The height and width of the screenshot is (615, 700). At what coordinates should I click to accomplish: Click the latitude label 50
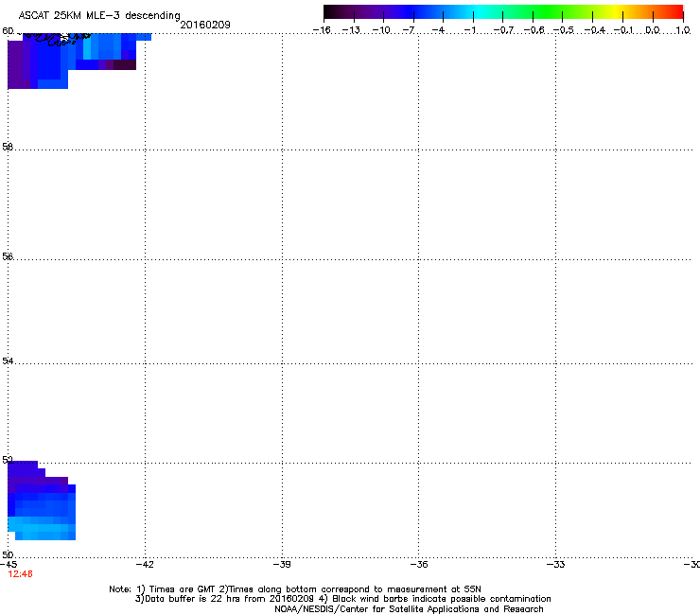click(8, 554)
